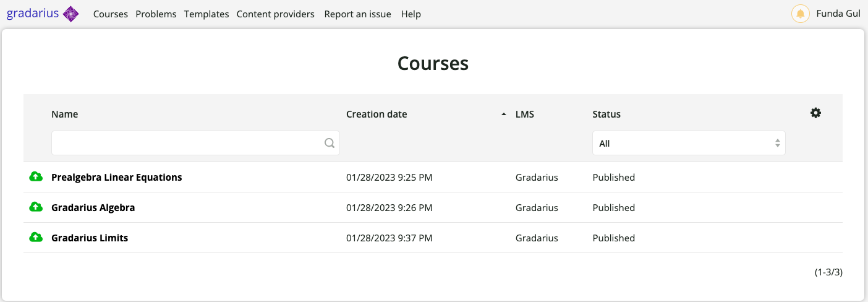The width and height of the screenshot is (868, 302).
Task: Open the Courses menu item
Action: (x=111, y=14)
